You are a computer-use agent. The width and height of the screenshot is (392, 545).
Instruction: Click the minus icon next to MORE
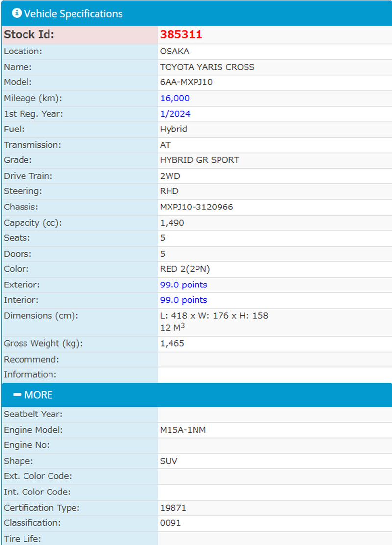point(17,394)
